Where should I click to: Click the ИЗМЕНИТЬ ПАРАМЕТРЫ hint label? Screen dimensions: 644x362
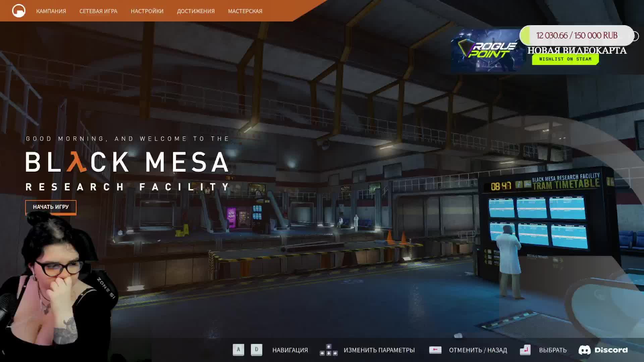coord(379,350)
